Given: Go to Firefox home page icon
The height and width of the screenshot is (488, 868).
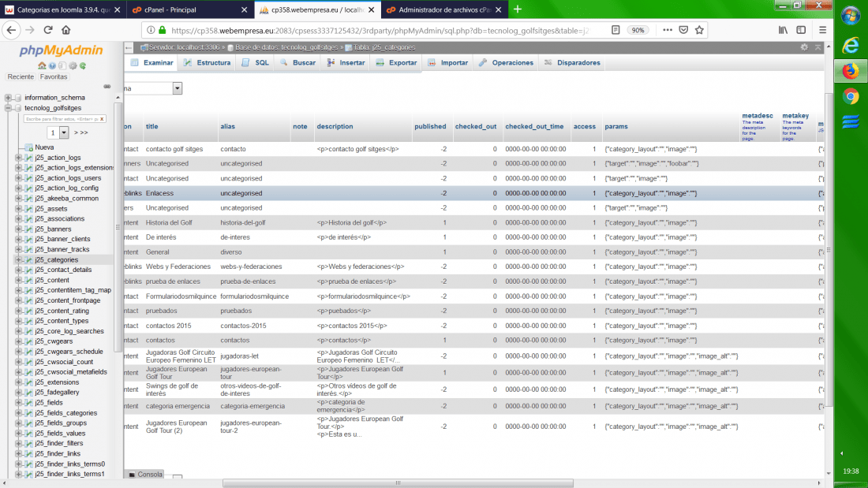Looking at the screenshot, I should (65, 30).
